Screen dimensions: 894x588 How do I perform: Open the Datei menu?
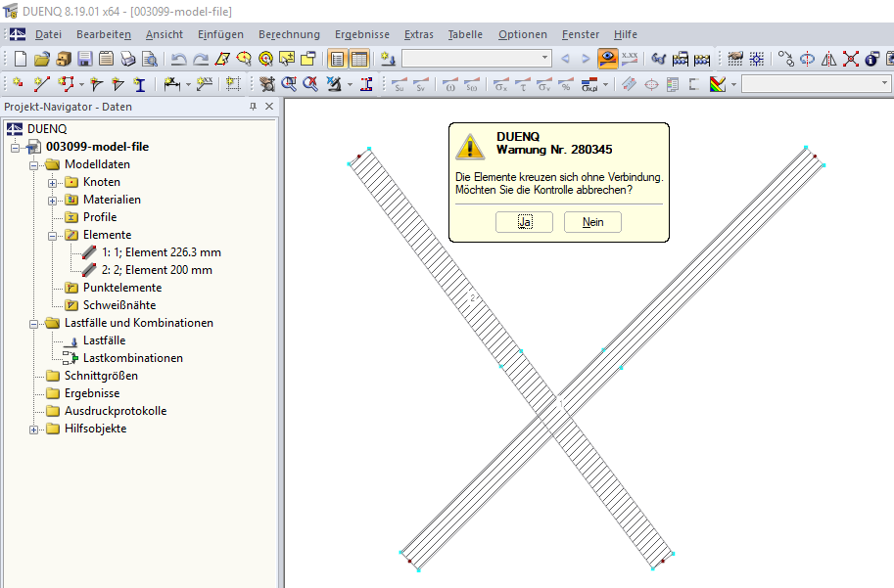tap(48, 34)
